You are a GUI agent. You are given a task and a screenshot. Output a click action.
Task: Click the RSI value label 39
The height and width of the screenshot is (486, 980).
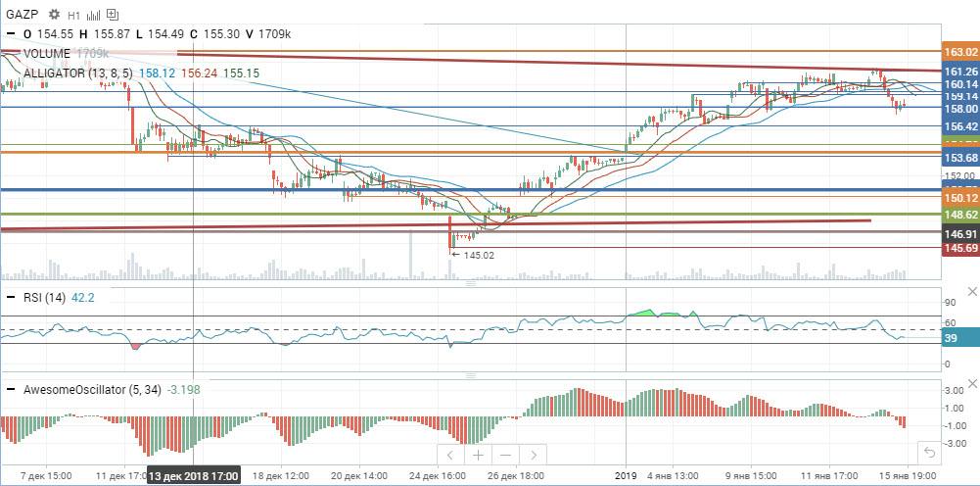960,338
